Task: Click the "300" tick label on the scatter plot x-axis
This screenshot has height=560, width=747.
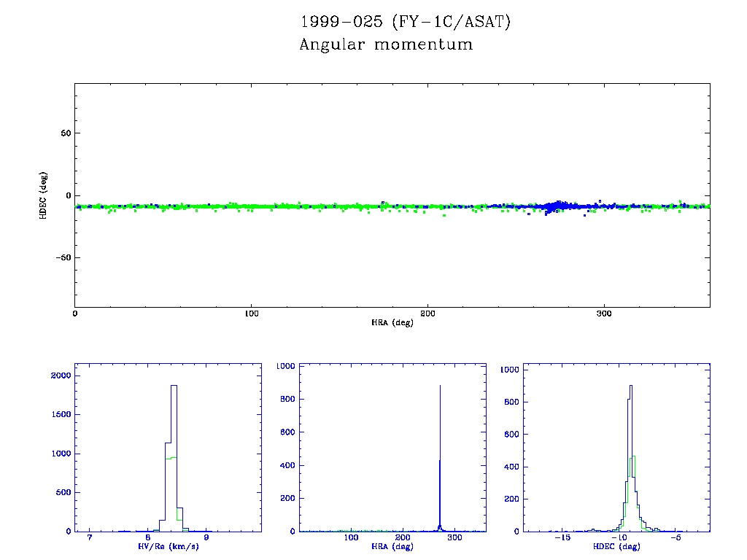Action: click(604, 314)
